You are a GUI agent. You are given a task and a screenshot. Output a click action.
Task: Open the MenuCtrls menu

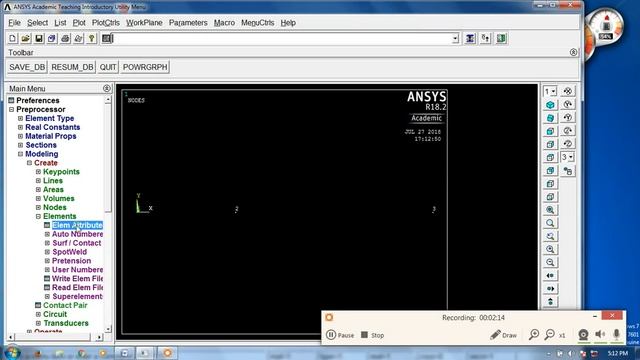pyautogui.click(x=258, y=23)
